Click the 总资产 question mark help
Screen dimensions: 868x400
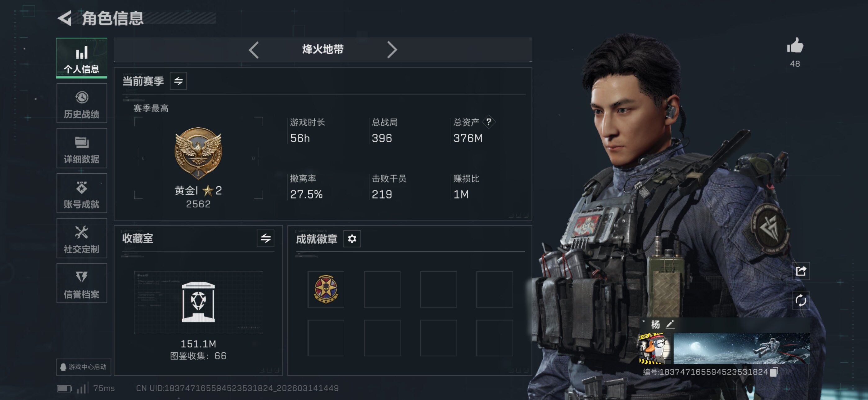coord(489,122)
